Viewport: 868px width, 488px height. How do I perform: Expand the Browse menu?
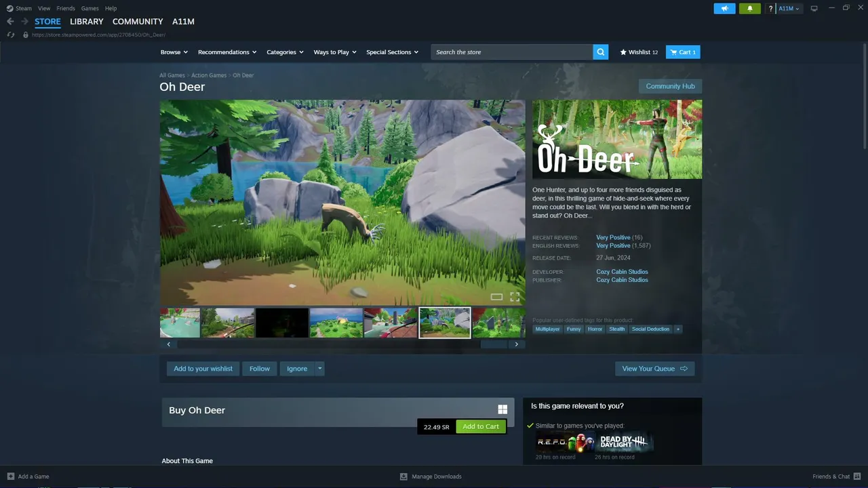pos(174,52)
